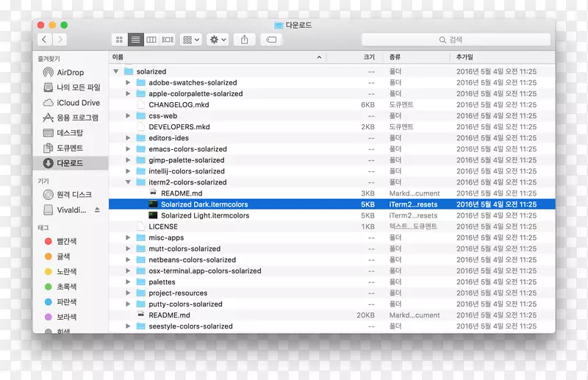Select the blue 파란색 tag

point(61,301)
